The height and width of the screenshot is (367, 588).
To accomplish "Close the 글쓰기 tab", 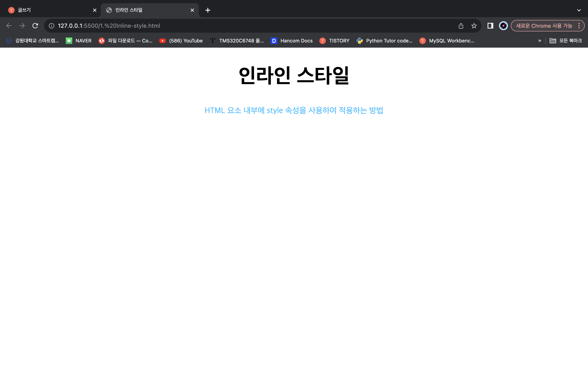I will [x=95, y=10].
